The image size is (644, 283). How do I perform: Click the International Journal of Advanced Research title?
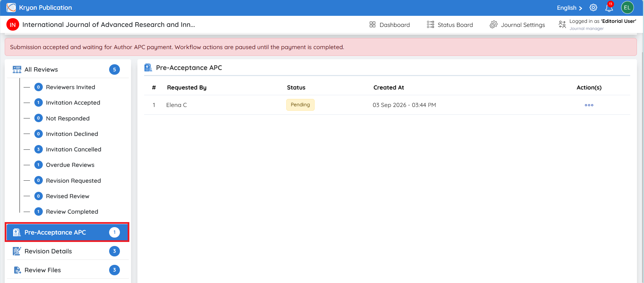pos(108,25)
